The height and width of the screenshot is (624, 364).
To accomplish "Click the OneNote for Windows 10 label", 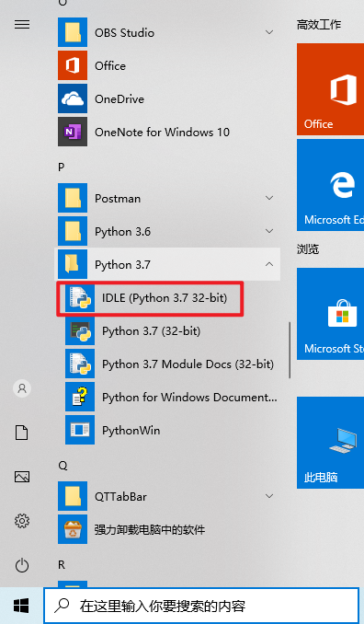I will 162,132.
